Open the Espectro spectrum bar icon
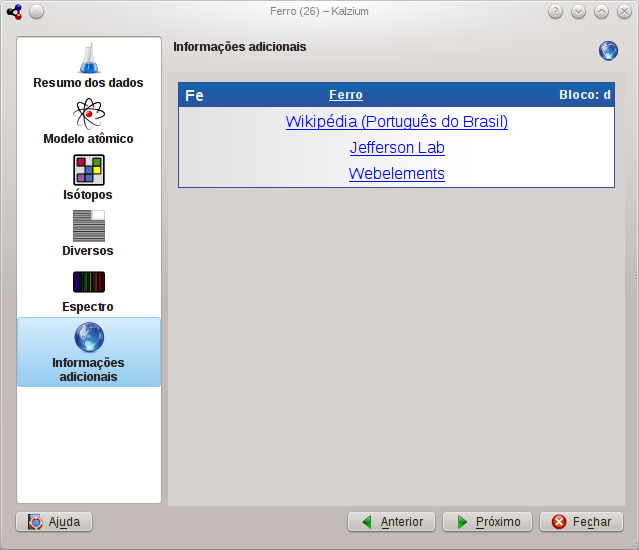The width and height of the screenshot is (639, 550). pos(88,282)
